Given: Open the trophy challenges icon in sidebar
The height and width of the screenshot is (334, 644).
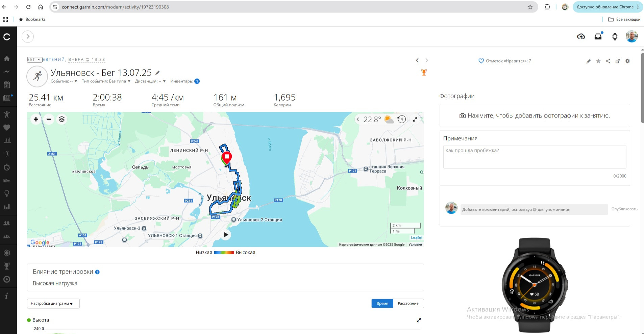Looking at the screenshot, I should (7, 266).
